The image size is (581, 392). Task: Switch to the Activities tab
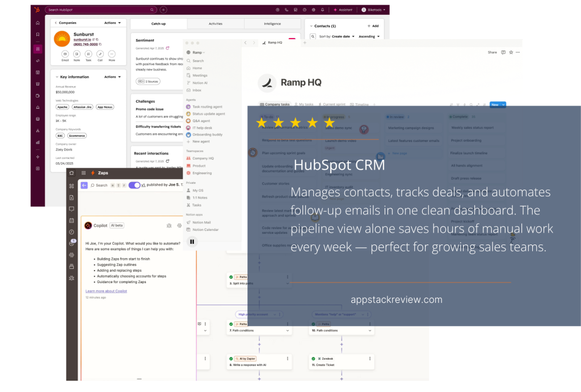coord(215,24)
